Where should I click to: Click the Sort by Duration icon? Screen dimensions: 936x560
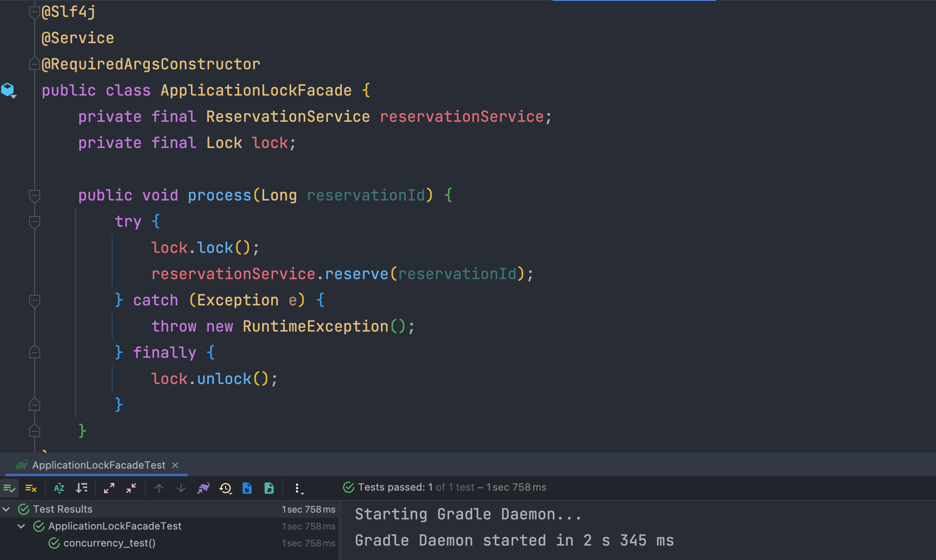pyautogui.click(x=81, y=489)
